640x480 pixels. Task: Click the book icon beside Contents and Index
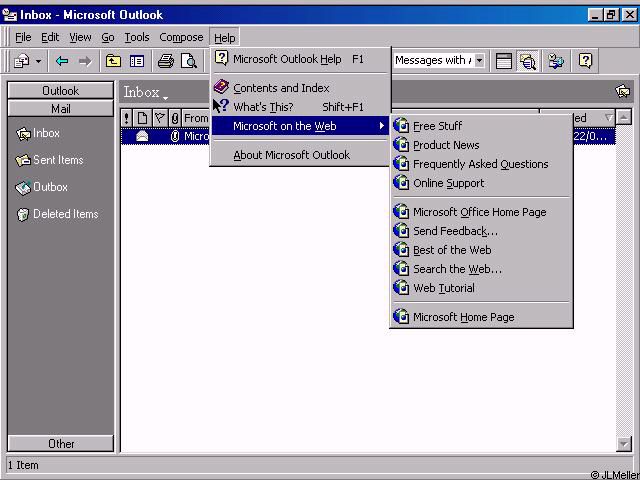point(221,87)
